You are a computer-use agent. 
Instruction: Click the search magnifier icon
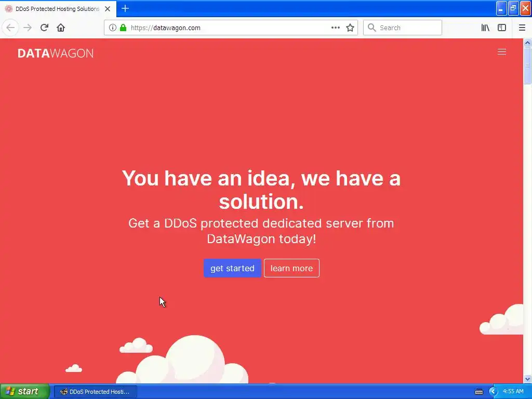[372, 28]
